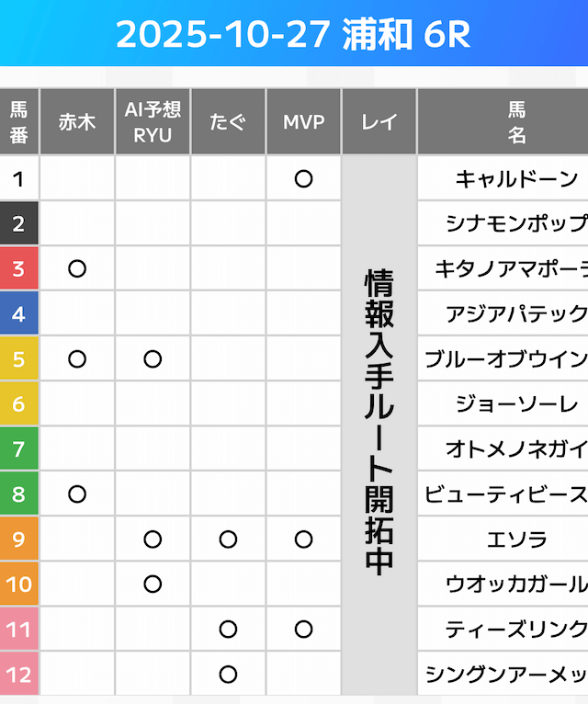
Task: Select the 赤木 column header
Action: pyautogui.click(x=77, y=122)
